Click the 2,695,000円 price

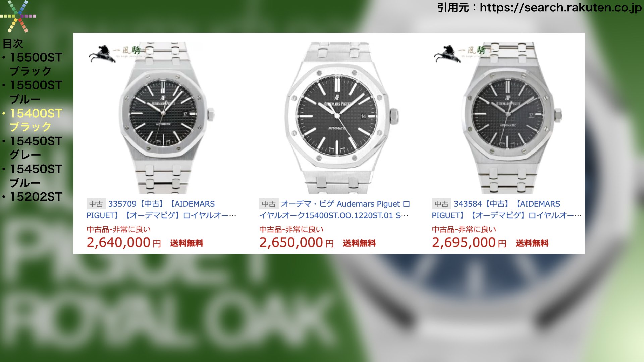(x=469, y=243)
